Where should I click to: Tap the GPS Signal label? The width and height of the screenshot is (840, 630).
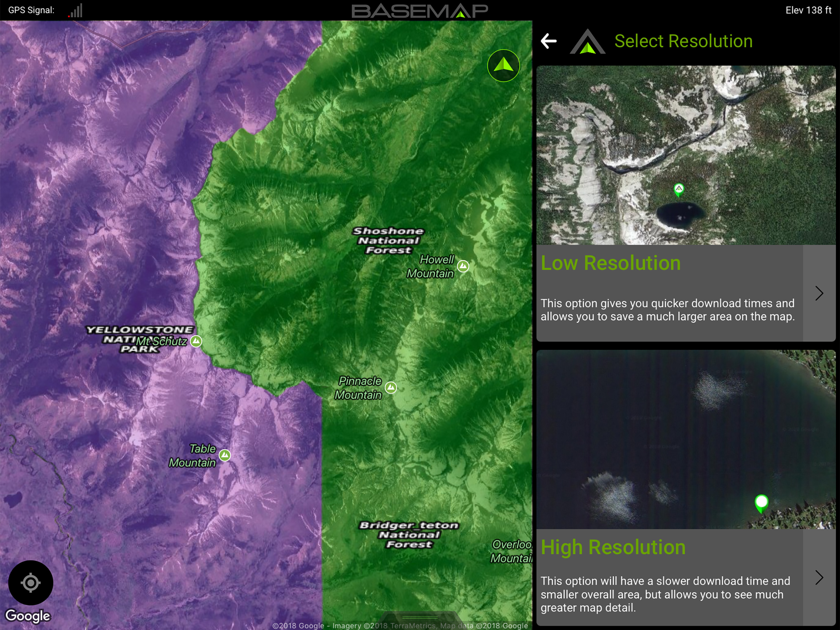[x=31, y=10]
